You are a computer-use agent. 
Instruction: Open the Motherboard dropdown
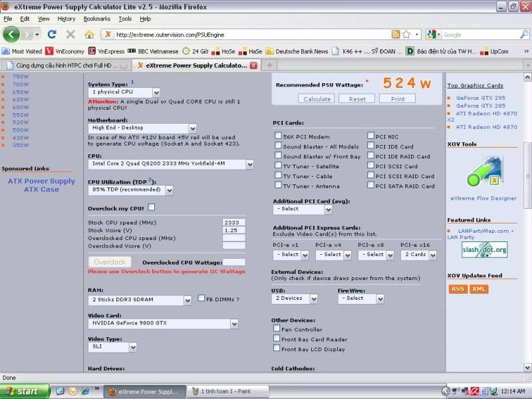pyautogui.click(x=142, y=128)
